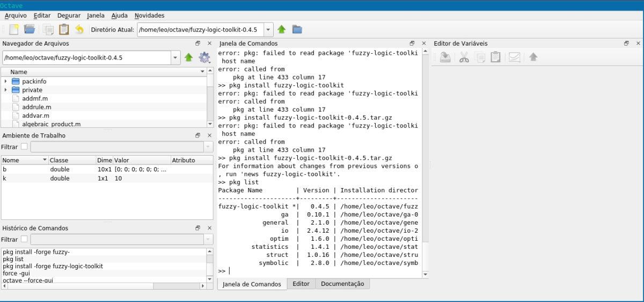Close the Navegador de Arquivos panel
Screen dimensions: 644x302
coord(209,44)
